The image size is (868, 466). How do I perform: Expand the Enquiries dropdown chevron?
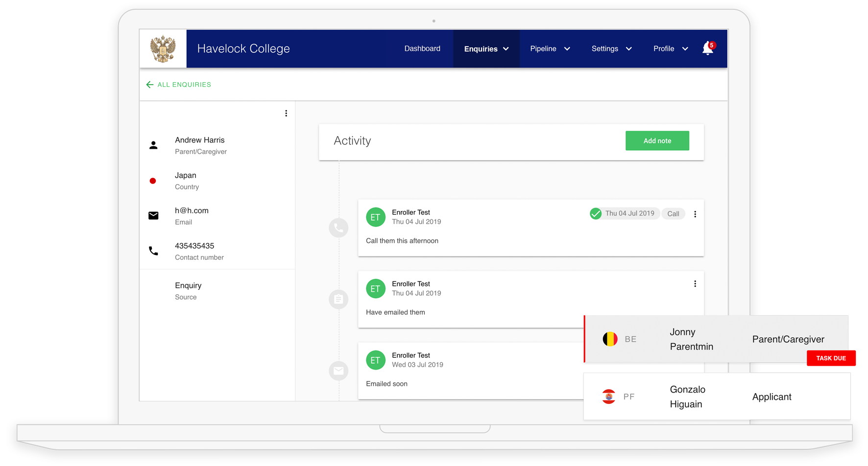[506, 49]
